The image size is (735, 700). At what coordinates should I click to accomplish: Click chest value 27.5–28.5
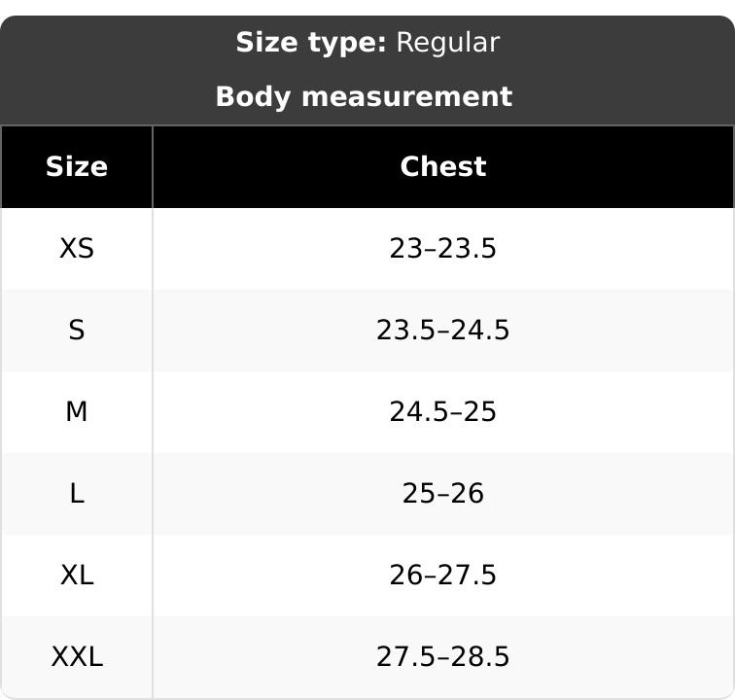pos(442,656)
